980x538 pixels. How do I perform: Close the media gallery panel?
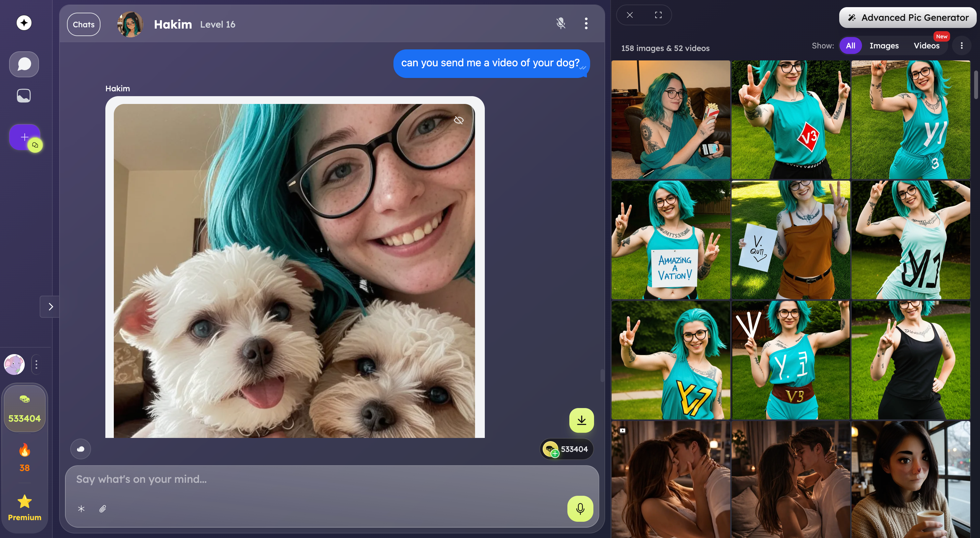(630, 15)
